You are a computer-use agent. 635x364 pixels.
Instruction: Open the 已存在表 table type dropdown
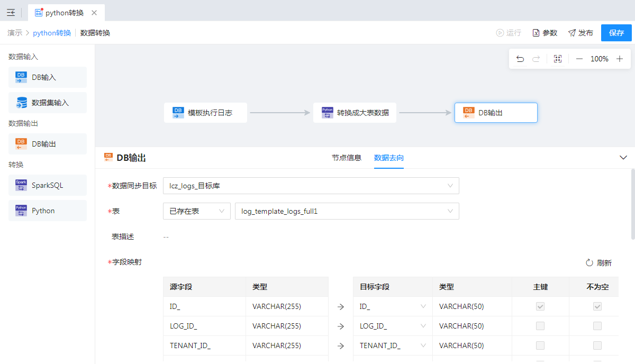[x=196, y=211]
